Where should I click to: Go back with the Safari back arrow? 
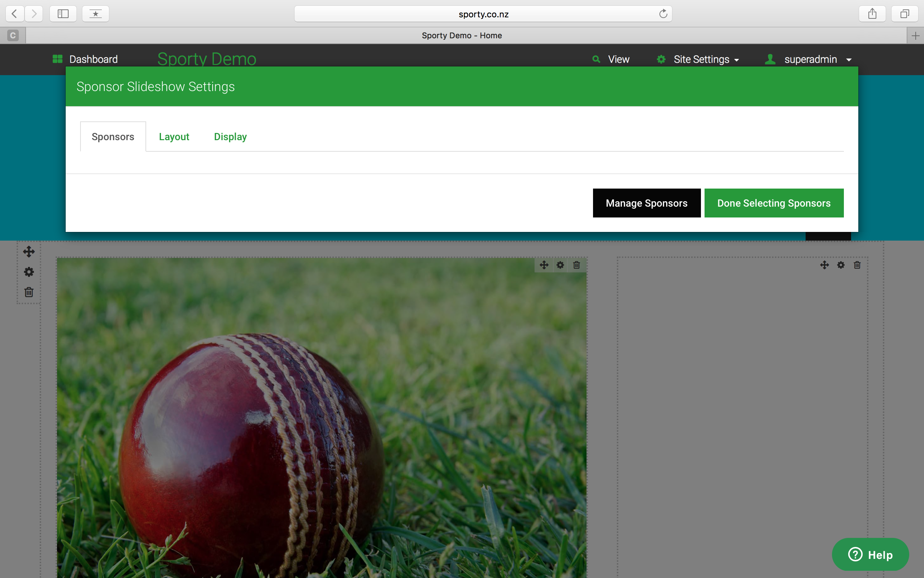(x=14, y=14)
